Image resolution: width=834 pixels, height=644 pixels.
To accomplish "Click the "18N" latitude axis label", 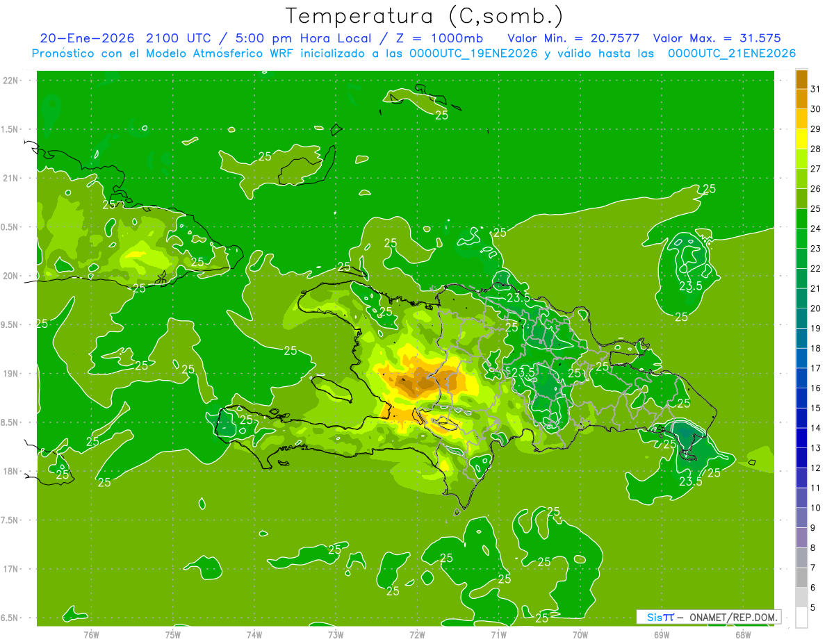I will pyautogui.click(x=10, y=471).
